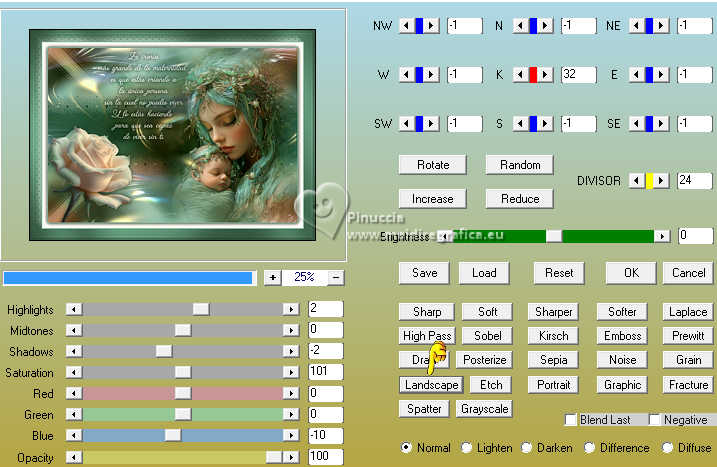Apply the Grayscale preset
Image resolution: width=717 pixels, height=467 pixels.
[484, 409]
